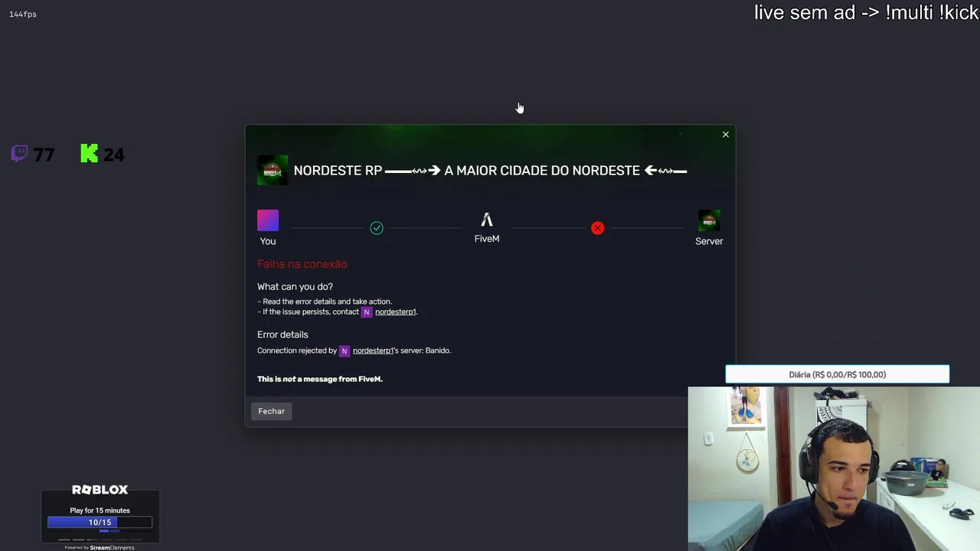Click the Diária R$ 0,00/R$ 100,00 goal bar

(x=838, y=374)
